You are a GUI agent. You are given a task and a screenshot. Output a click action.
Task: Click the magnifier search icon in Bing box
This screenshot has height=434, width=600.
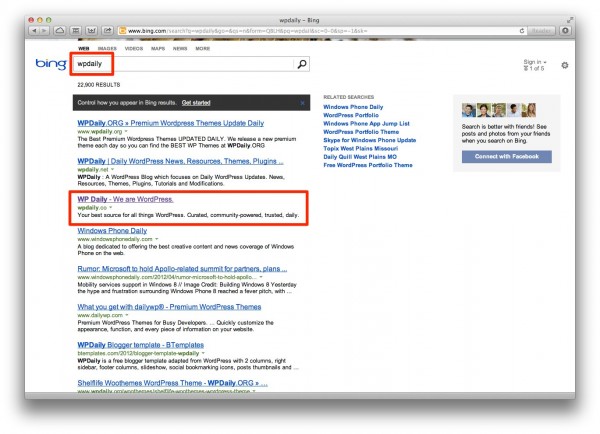(302, 64)
